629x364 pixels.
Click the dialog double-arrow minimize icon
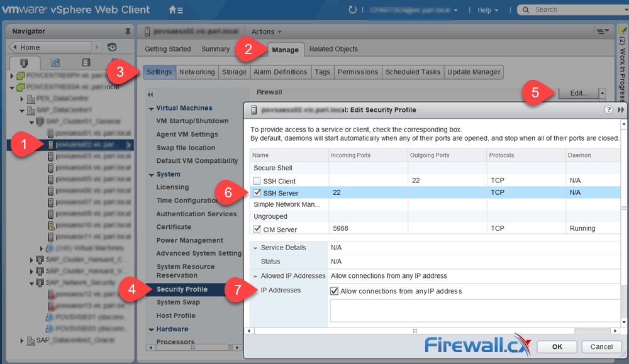tap(621, 109)
